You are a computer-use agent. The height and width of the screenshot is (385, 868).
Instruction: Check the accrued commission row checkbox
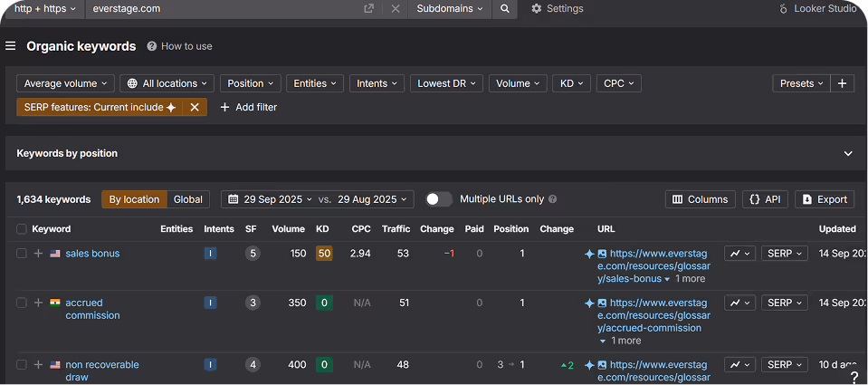22,303
